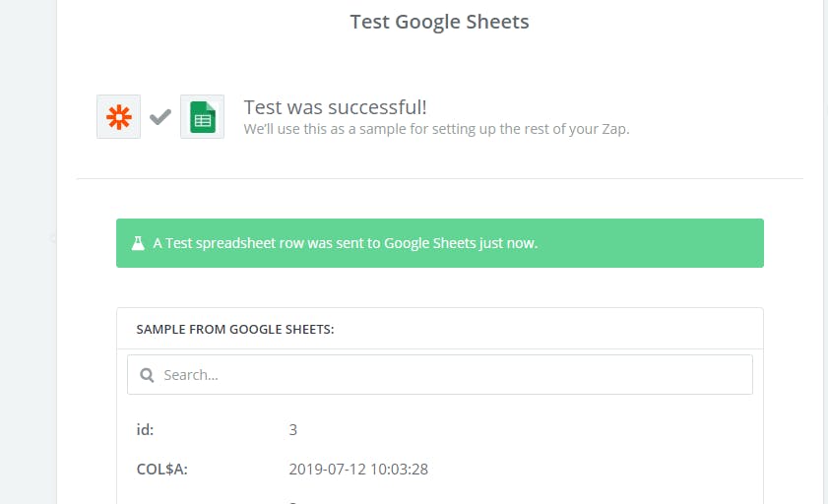Click the flask icon in green banner
828x504 pixels.
coord(138,243)
